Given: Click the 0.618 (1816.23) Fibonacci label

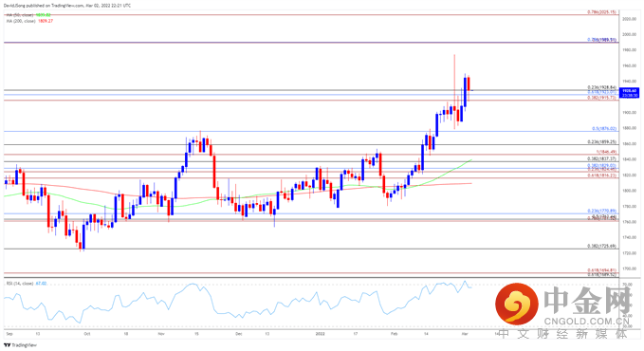Looking at the screenshot, I should pos(602,175).
